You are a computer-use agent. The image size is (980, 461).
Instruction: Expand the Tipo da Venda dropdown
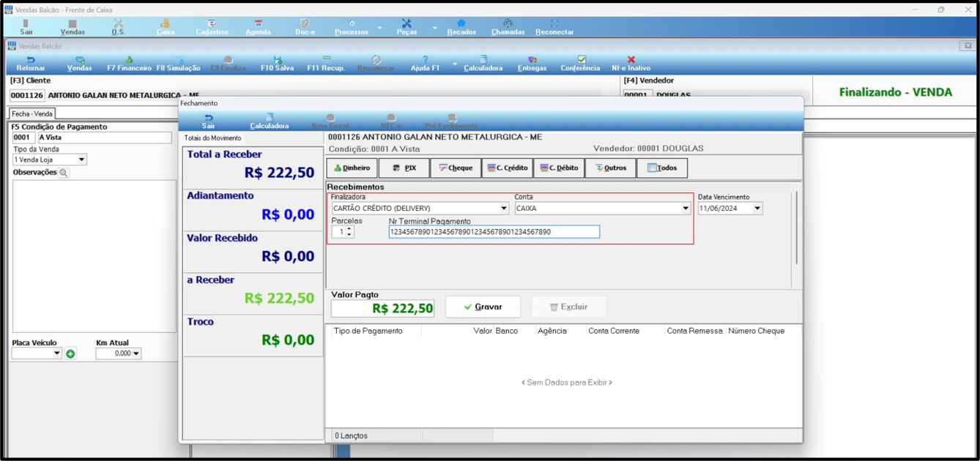point(82,160)
